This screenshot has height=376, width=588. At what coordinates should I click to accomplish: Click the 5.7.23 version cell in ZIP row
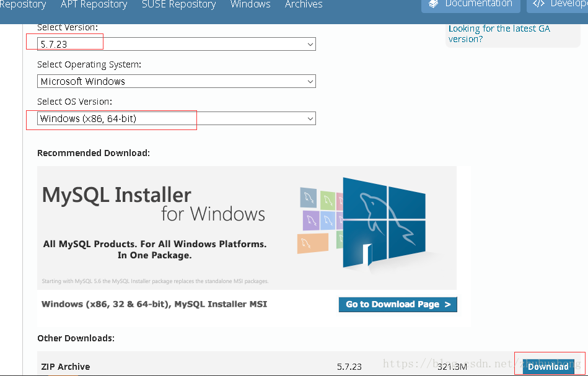point(349,367)
